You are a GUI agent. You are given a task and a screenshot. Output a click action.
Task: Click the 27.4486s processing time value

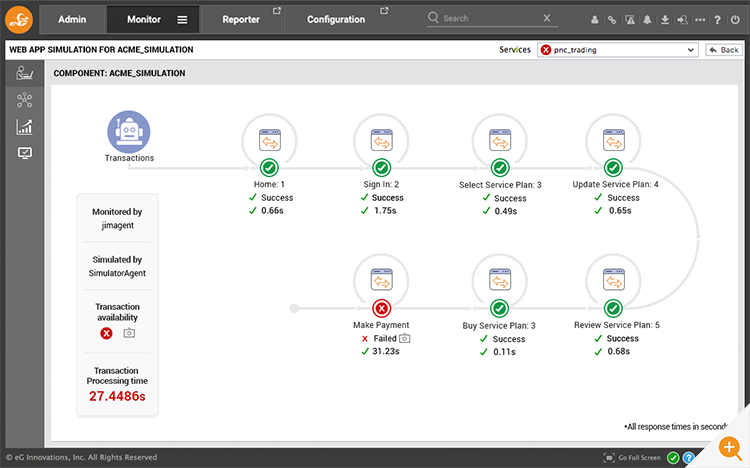tap(117, 396)
